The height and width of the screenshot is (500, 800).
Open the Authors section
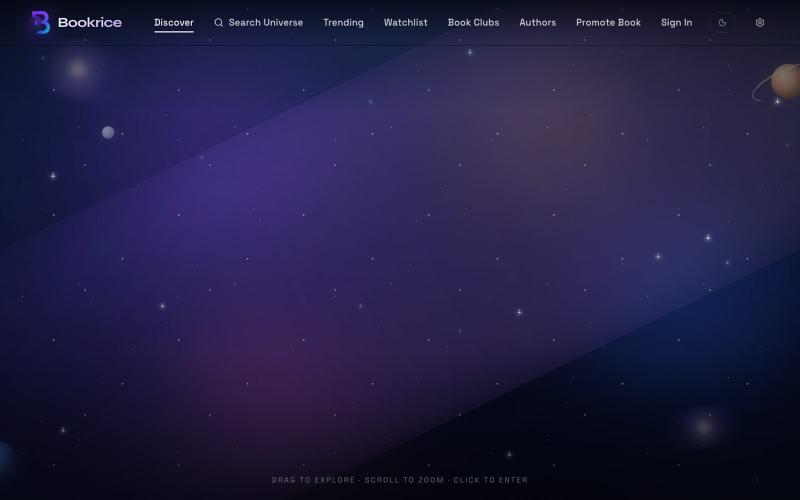pyautogui.click(x=538, y=22)
